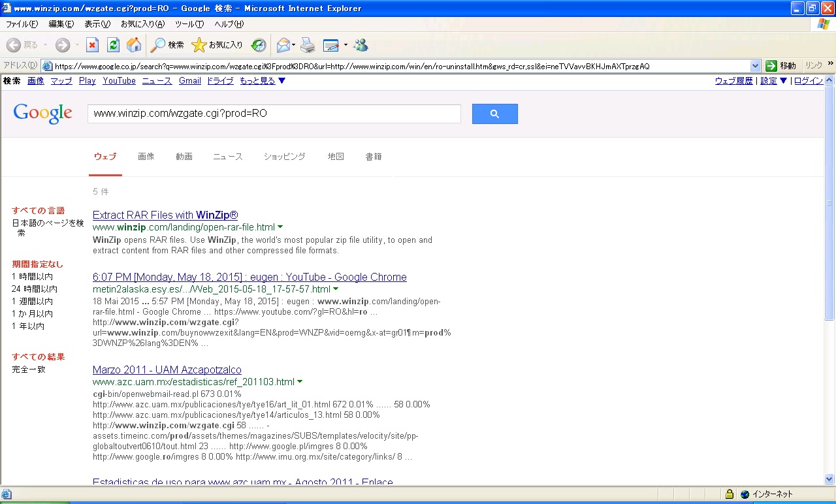Stop page loading with red X icon
836x504 pixels.
click(93, 45)
